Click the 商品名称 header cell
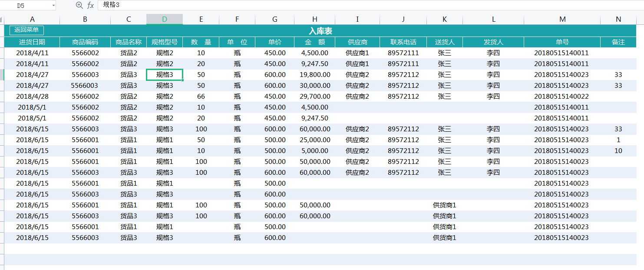This screenshot has height=270, width=644. tap(129, 42)
